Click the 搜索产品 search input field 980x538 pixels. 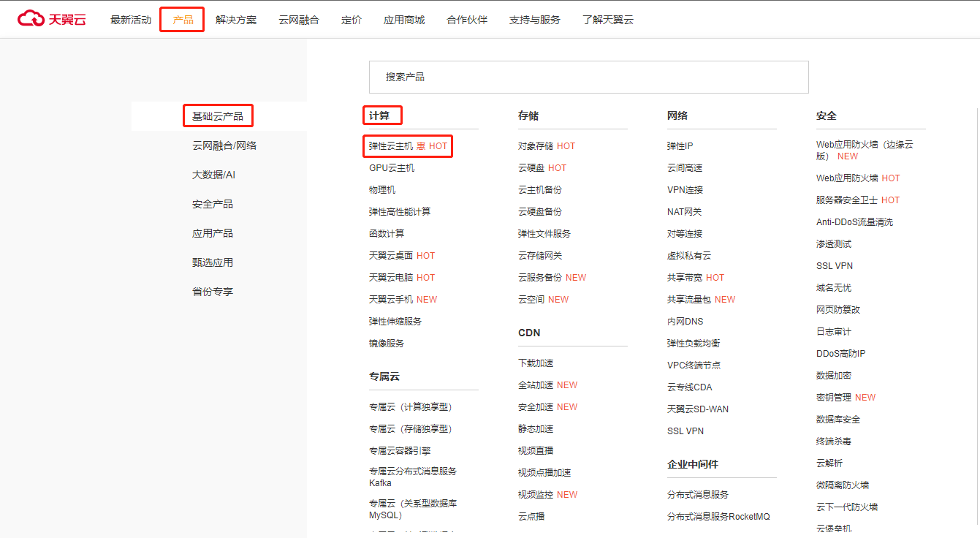pos(588,77)
